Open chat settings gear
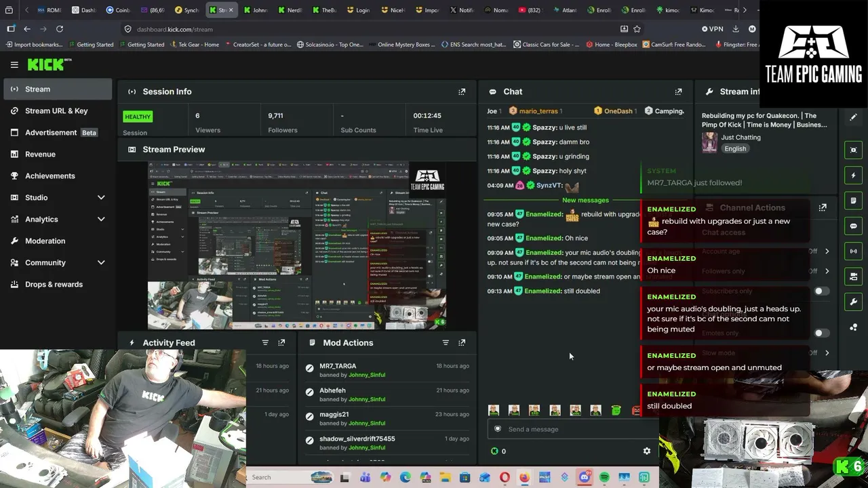The image size is (868, 488). (647, 451)
